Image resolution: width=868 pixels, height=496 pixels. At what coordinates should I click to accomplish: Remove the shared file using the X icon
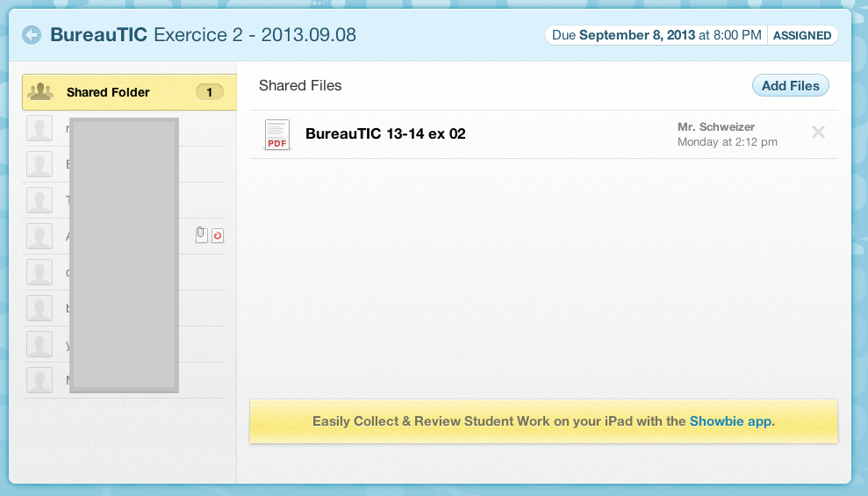(x=818, y=133)
